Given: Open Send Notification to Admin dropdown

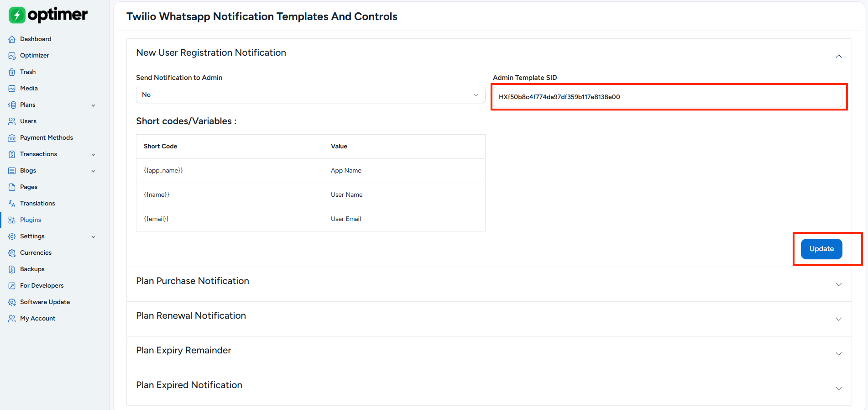Looking at the screenshot, I should click(x=310, y=95).
